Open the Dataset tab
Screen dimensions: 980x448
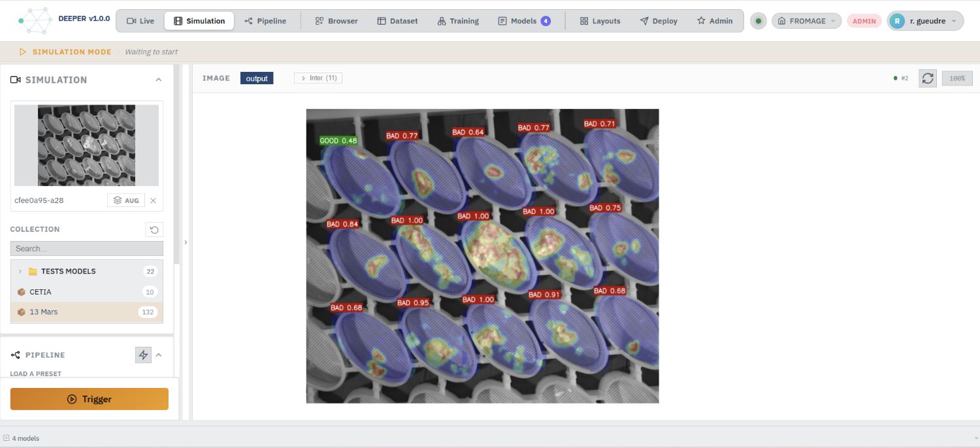[397, 21]
